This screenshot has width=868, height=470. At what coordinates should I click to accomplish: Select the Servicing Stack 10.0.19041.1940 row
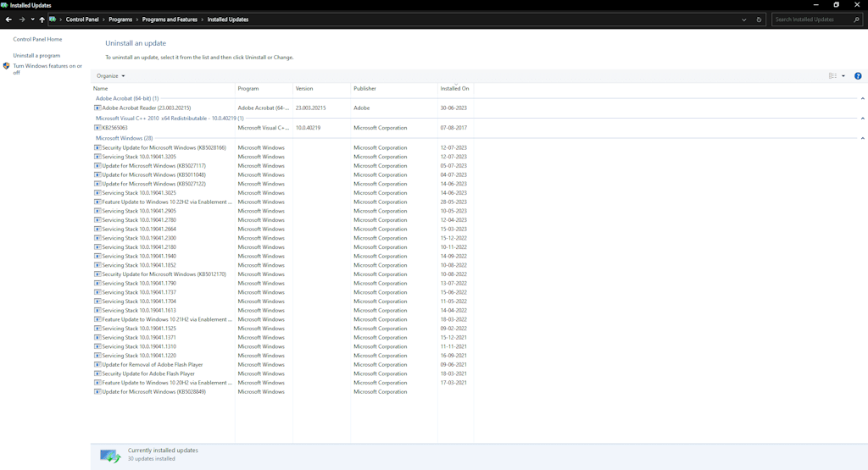pos(282,256)
